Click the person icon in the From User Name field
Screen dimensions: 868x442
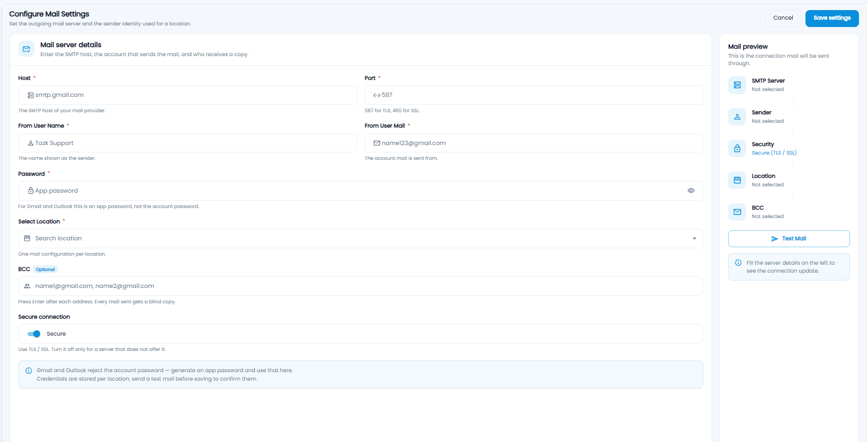click(x=31, y=143)
